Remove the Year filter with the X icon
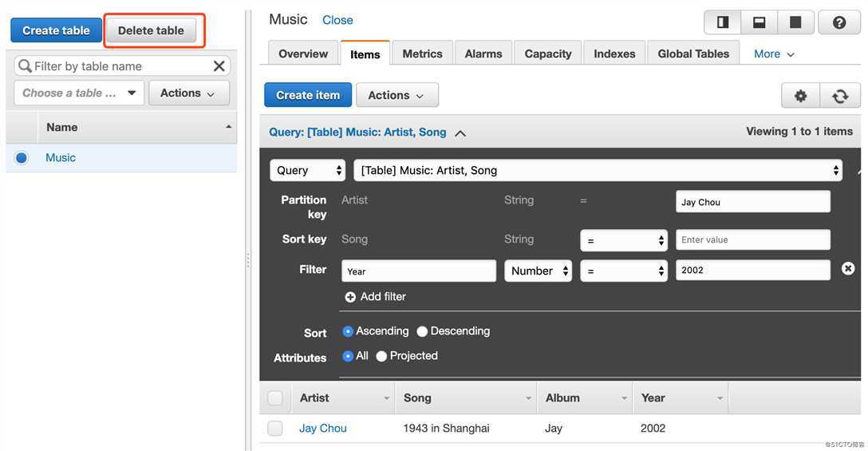Image resolution: width=868 pixels, height=451 pixels. point(847,269)
